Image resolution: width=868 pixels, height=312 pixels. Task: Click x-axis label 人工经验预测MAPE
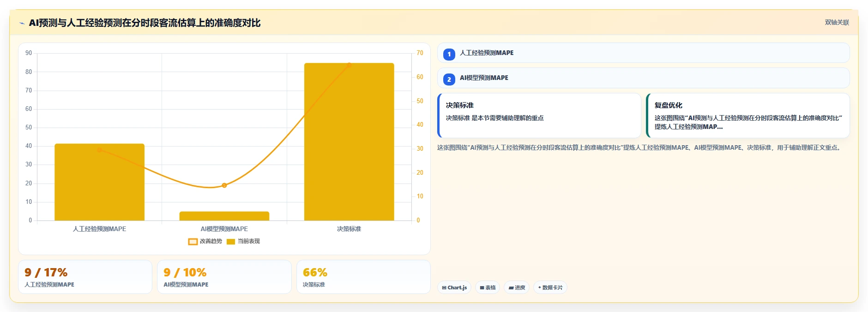coord(99,229)
